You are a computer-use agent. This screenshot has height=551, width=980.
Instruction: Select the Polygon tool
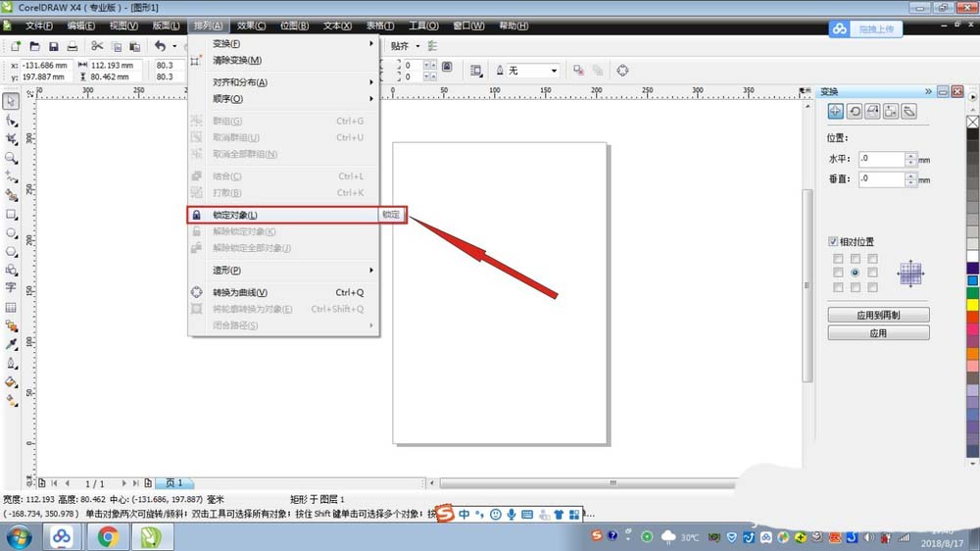(11, 251)
